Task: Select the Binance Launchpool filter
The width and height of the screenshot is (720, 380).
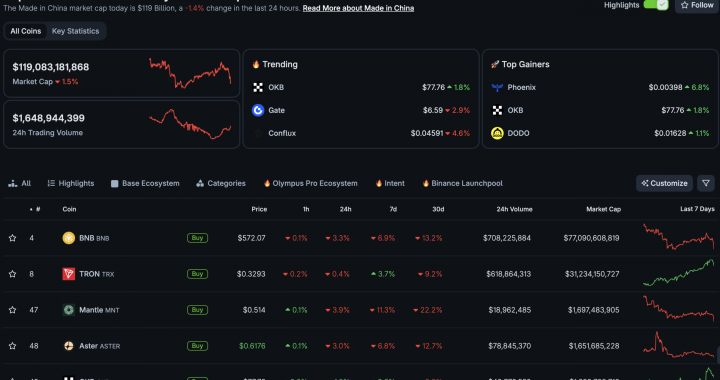Action: [x=462, y=183]
